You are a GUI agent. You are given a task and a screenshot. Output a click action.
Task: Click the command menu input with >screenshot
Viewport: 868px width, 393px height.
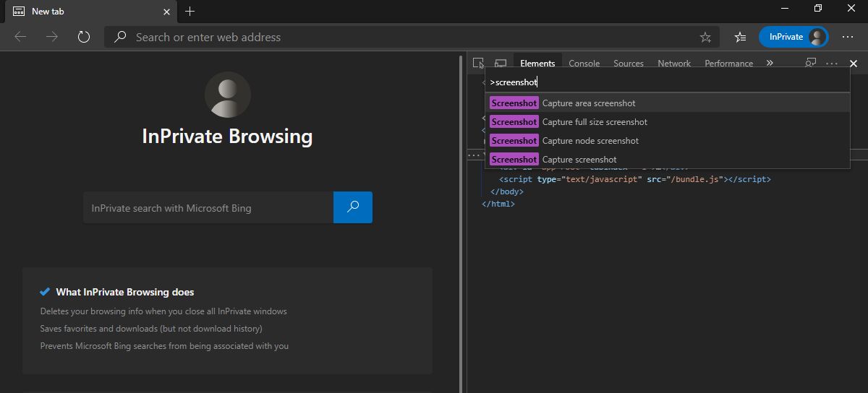[667, 82]
